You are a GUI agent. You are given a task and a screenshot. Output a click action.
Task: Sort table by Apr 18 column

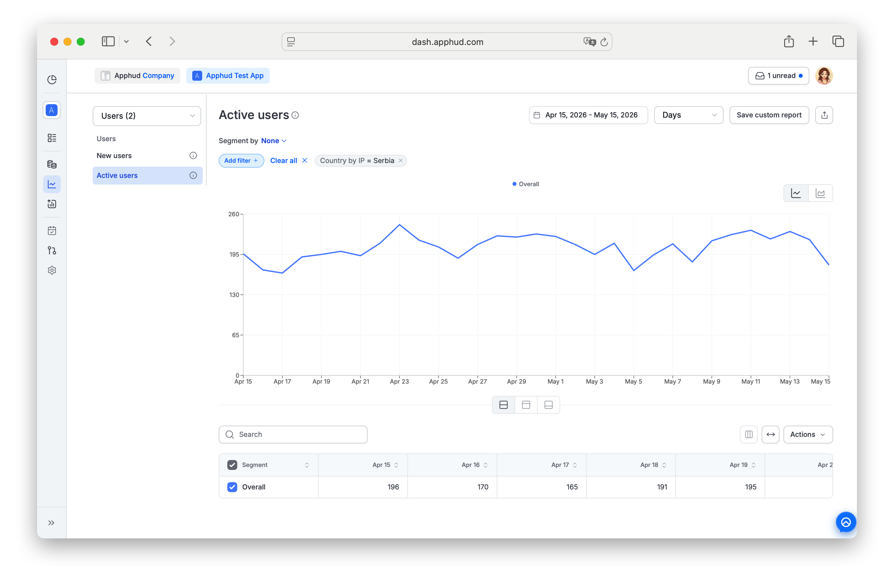point(664,465)
